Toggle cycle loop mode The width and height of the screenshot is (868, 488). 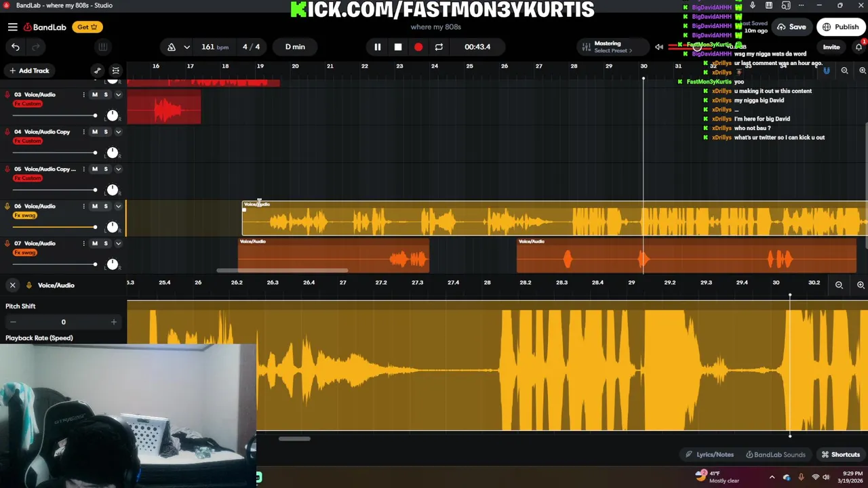pyautogui.click(x=439, y=47)
